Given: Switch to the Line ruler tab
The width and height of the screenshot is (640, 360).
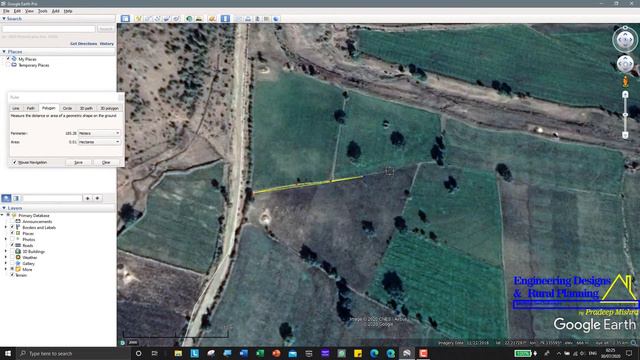Looking at the screenshot, I should (x=16, y=108).
